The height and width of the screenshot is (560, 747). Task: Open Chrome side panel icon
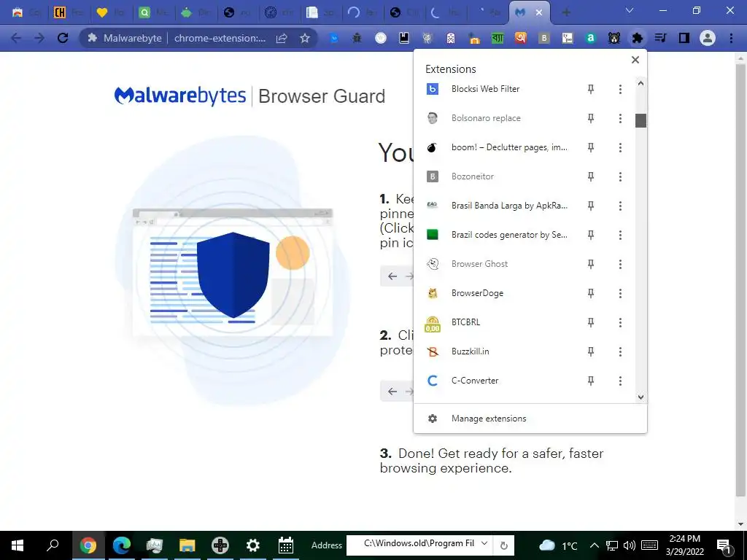(684, 38)
